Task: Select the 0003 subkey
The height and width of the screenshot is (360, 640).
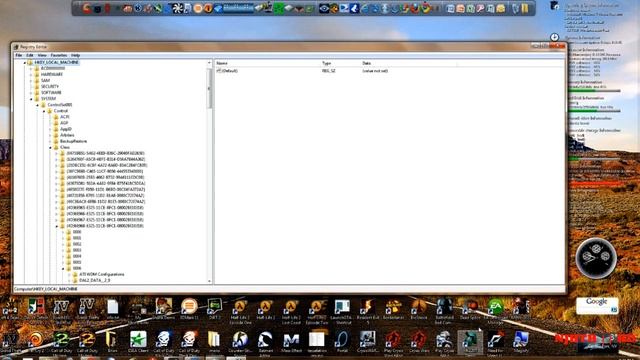Action: (x=77, y=250)
